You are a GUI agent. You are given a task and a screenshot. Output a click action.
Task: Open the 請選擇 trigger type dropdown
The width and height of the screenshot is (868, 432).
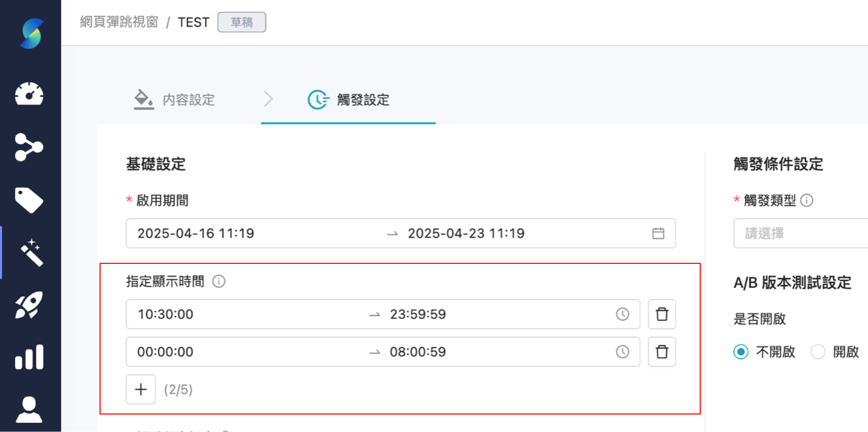coord(800,233)
